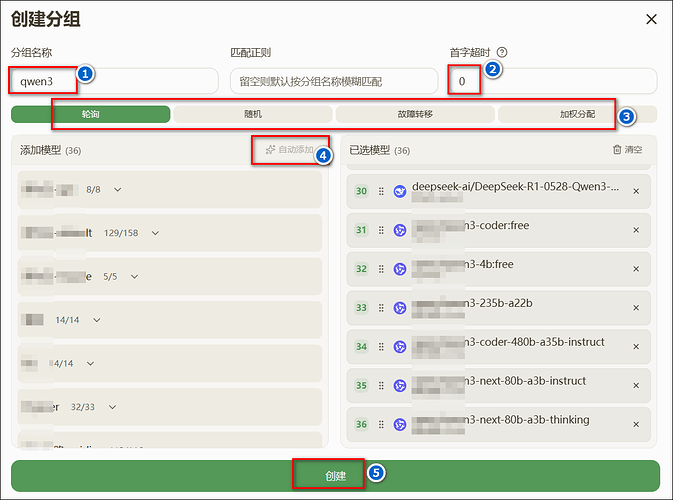Select the 轮询 mode tab

91,114
